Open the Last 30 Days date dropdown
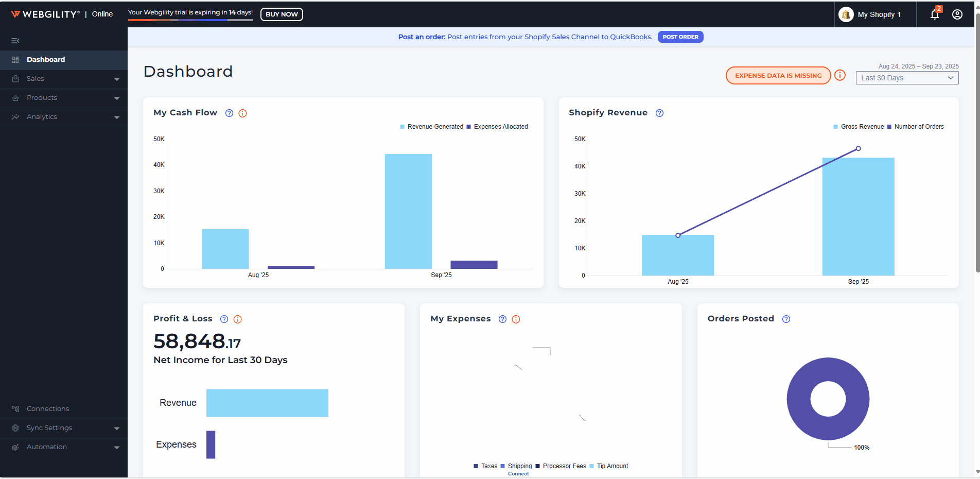The image size is (980, 479). [x=907, y=78]
